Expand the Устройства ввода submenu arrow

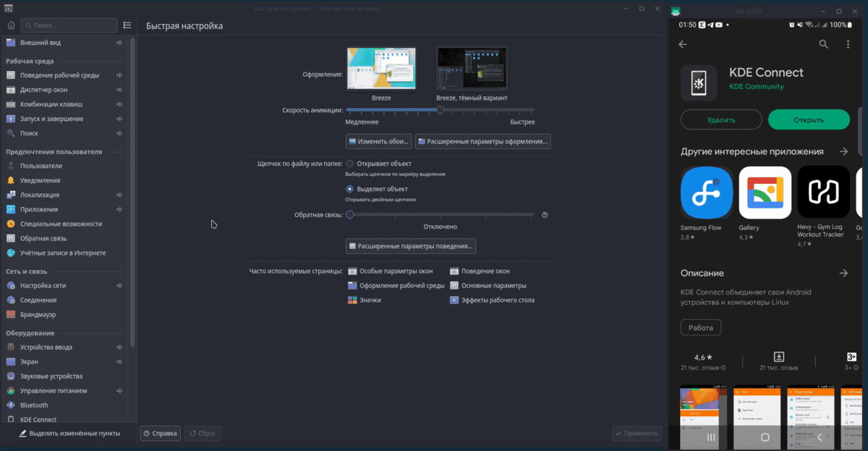119,347
